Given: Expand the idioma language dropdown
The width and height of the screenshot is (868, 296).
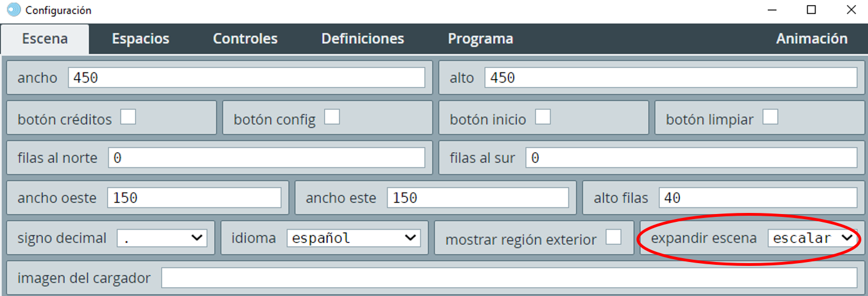Looking at the screenshot, I should [x=353, y=238].
